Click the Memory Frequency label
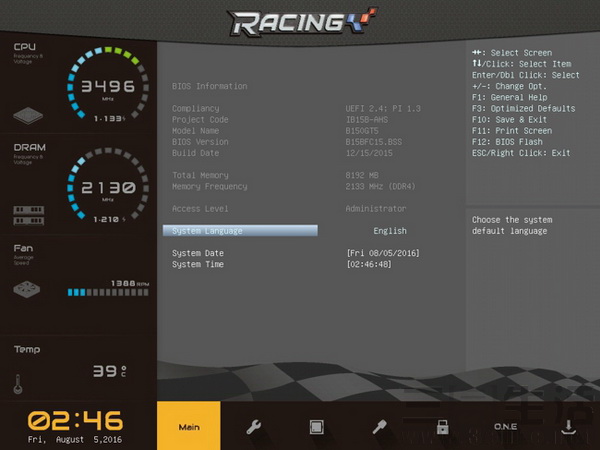Viewport: 600px width, 450px height. (x=210, y=186)
